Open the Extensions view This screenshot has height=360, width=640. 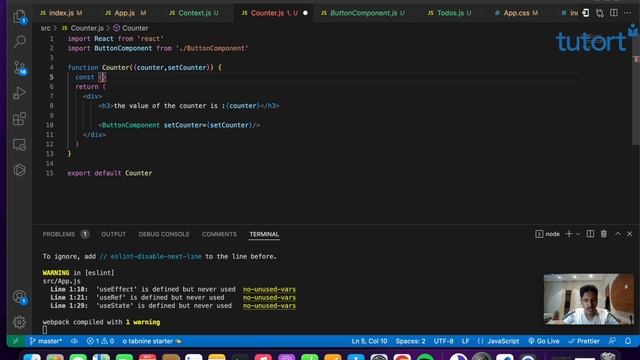(x=19, y=119)
